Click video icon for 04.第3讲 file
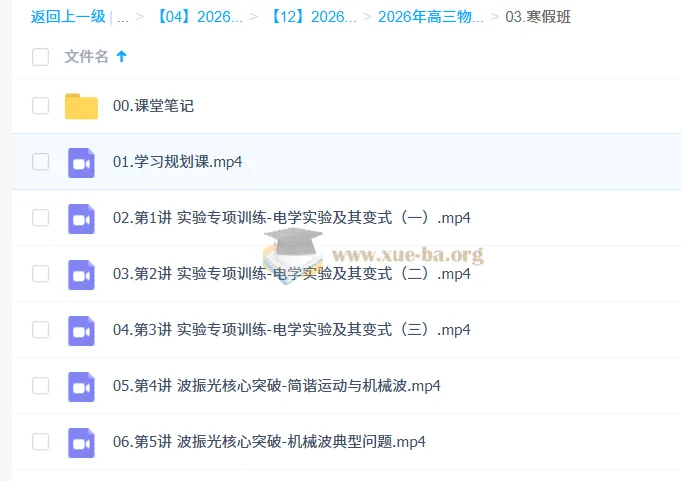The height and width of the screenshot is (481, 681). click(x=81, y=330)
